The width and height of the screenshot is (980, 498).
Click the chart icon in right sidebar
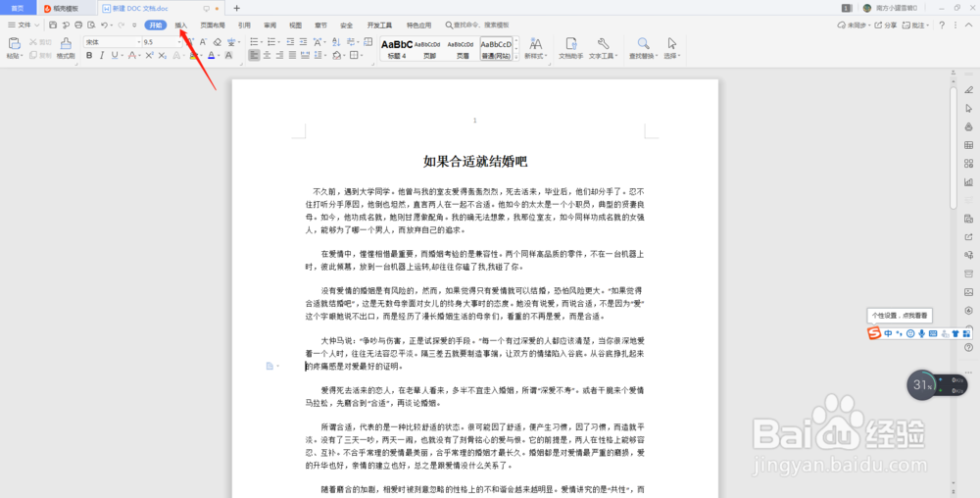pyautogui.click(x=969, y=181)
